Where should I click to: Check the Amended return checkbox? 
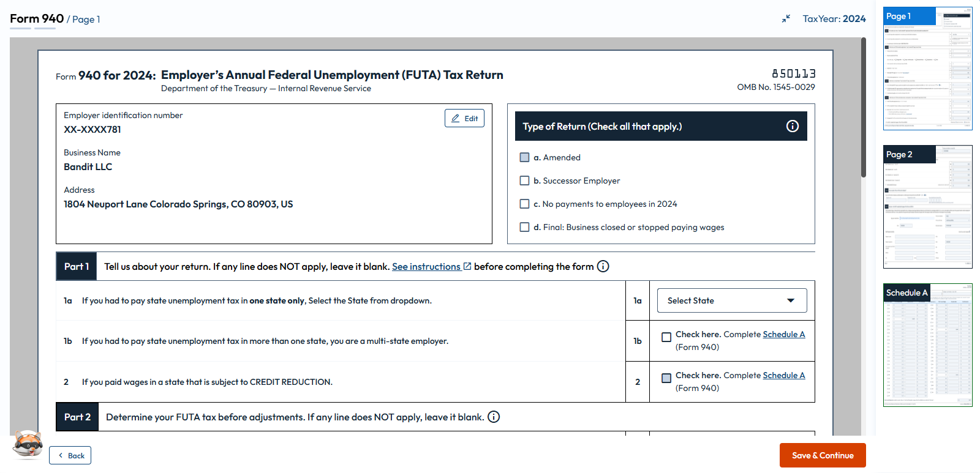click(x=524, y=157)
